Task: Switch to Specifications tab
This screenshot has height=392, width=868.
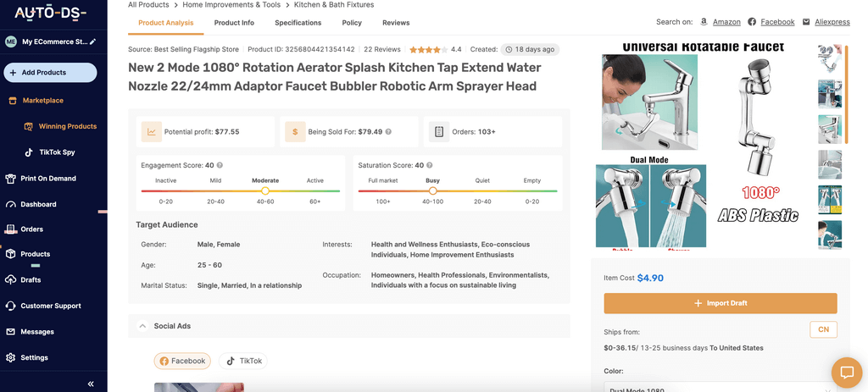Action: tap(298, 23)
